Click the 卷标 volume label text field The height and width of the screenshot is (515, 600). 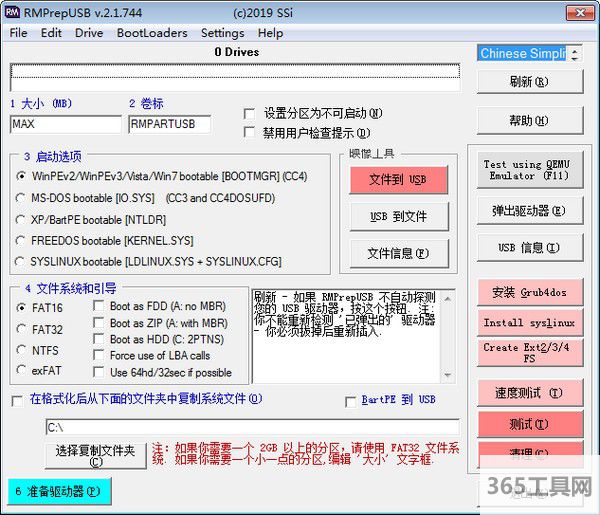point(169,125)
